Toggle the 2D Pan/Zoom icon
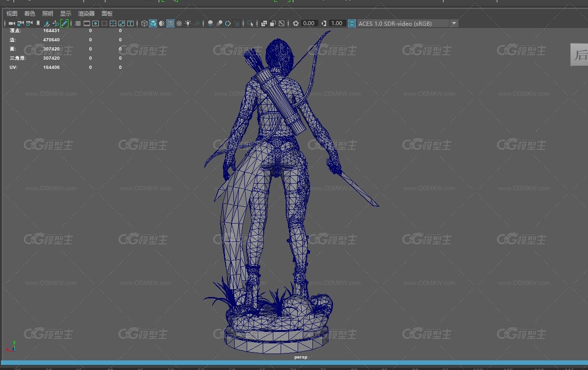 pyautogui.click(x=56, y=23)
